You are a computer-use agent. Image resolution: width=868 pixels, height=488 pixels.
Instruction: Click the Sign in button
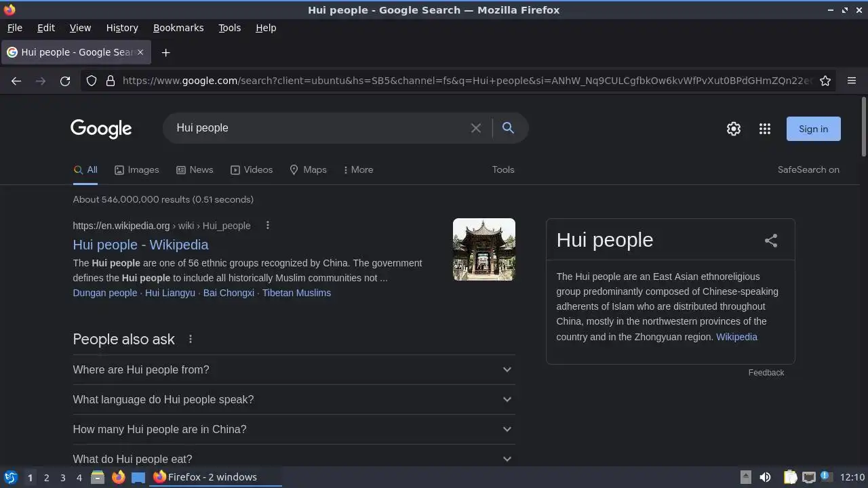(813, 129)
